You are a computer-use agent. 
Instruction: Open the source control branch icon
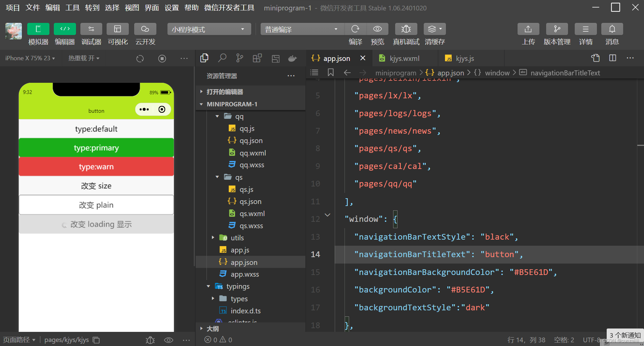click(x=239, y=58)
